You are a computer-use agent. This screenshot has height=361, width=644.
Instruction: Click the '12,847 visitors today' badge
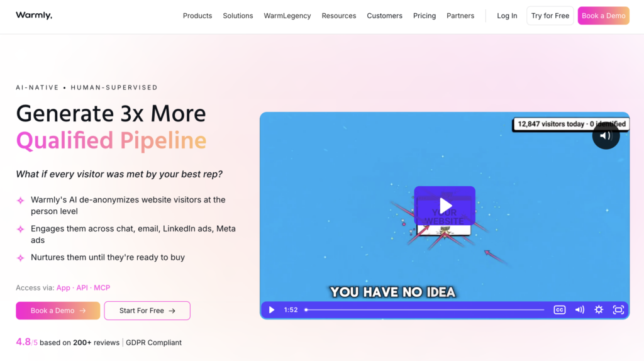pyautogui.click(x=571, y=124)
